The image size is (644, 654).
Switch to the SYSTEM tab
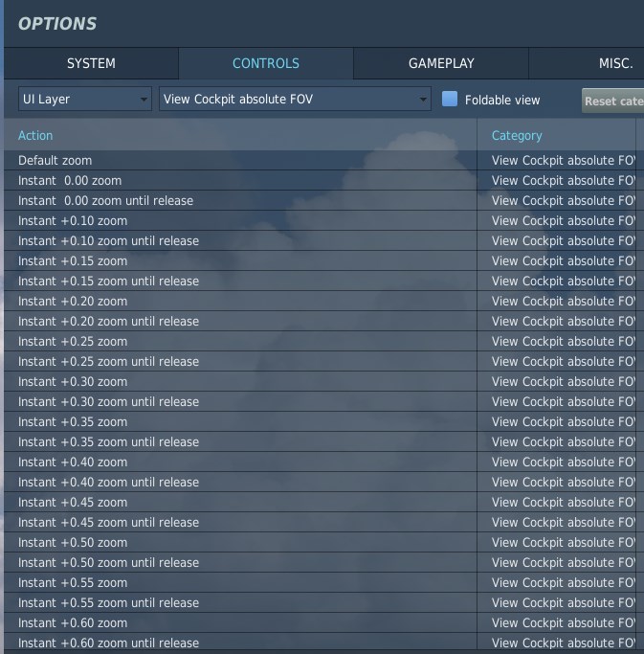(91, 63)
